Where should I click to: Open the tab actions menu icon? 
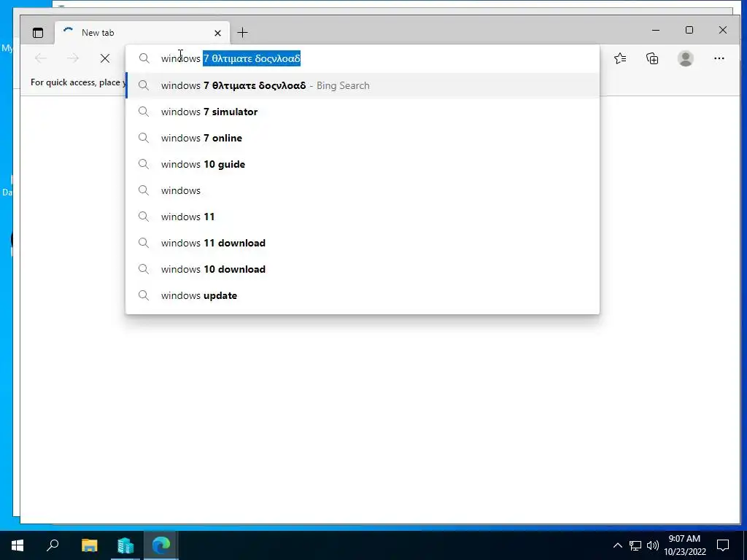coord(38,33)
